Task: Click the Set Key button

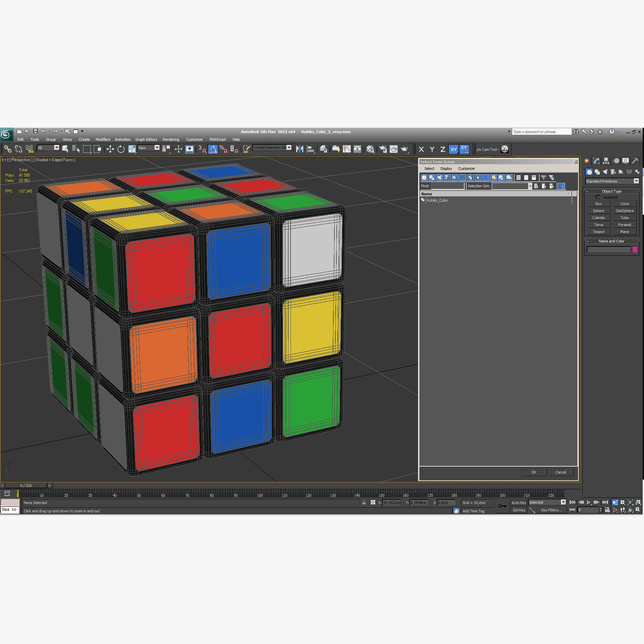Action: pos(518,510)
